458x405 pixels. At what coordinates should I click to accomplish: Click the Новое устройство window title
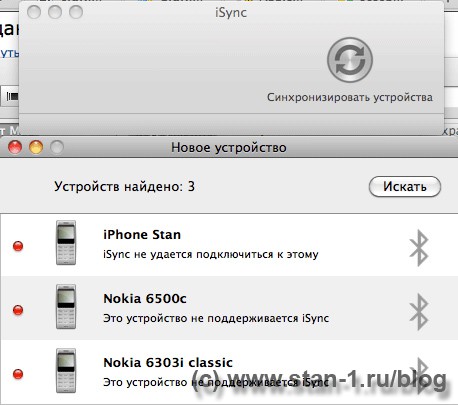tap(229, 147)
